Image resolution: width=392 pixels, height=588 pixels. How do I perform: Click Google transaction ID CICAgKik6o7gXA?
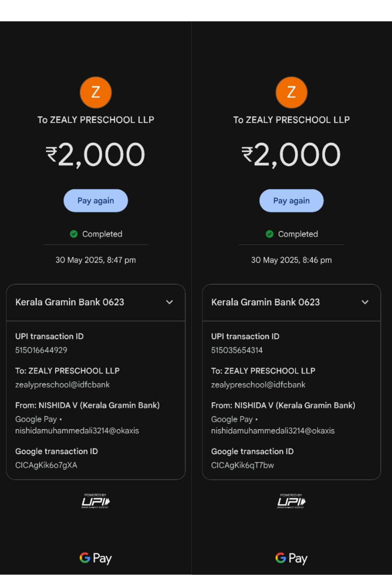coord(46,465)
